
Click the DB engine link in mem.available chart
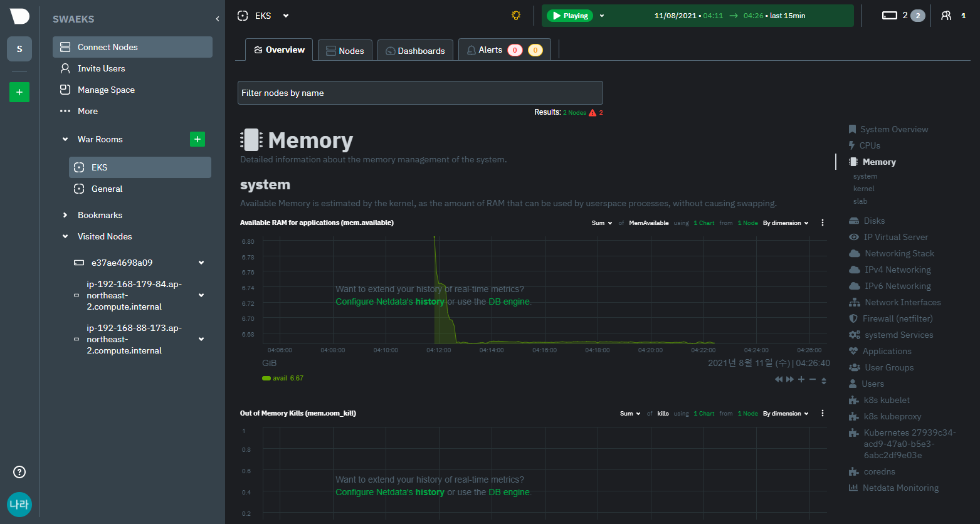(509, 301)
